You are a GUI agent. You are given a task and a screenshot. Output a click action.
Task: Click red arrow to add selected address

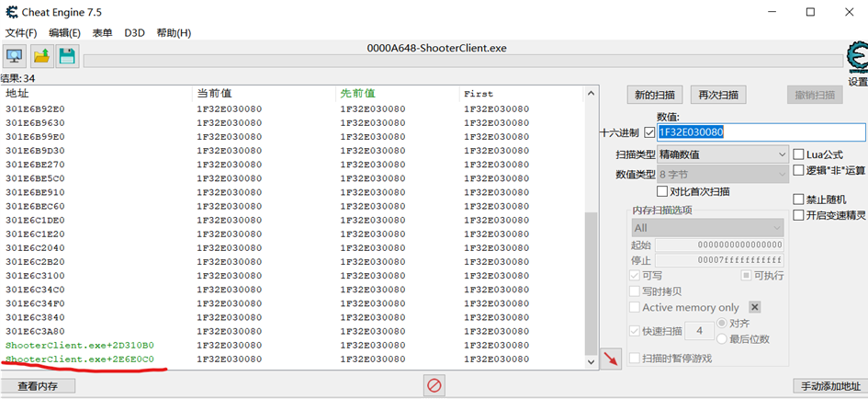pyautogui.click(x=610, y=359)
